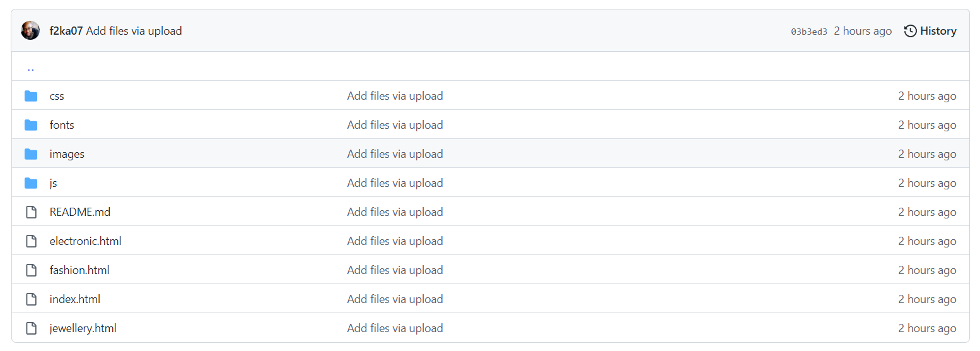Image resolution: width=980 pixels, height=351 pixels.
Task: Open the f2ka07 profile link
Action: click(66, 31)
